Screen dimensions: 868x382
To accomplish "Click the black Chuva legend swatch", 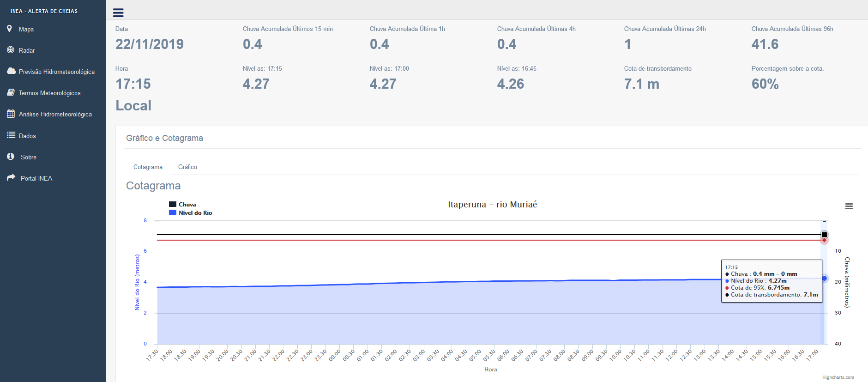I will tap(173, 204).
